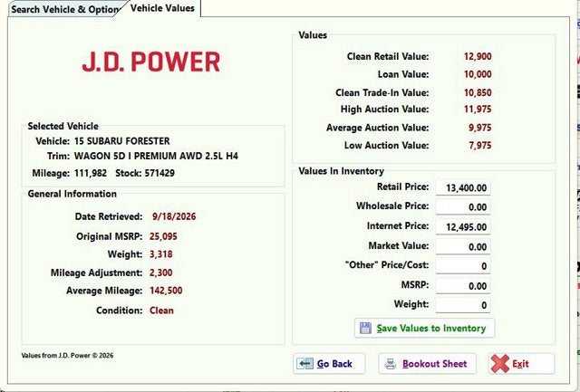Open the Bookout Sheet

point(427,364)
